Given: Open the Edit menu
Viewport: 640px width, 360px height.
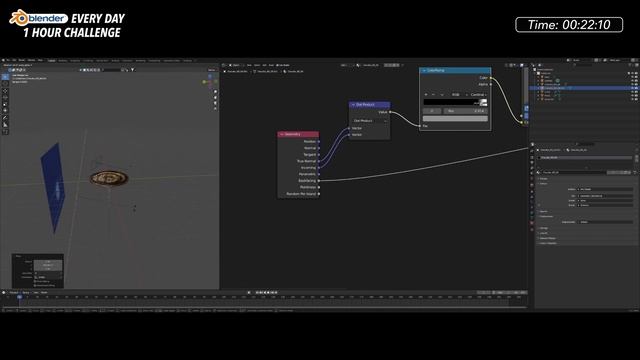Looking at the screenshot, I should [x=14, y=60].
